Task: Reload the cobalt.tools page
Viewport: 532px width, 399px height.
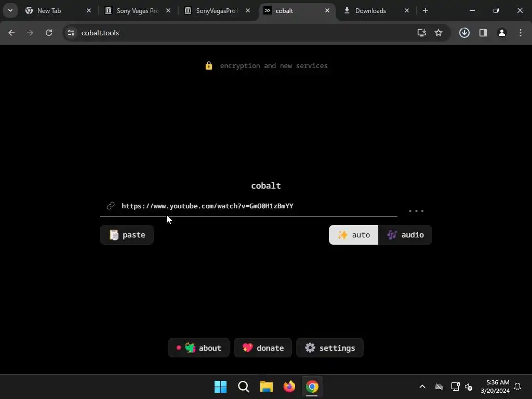Action: [49, 33]
